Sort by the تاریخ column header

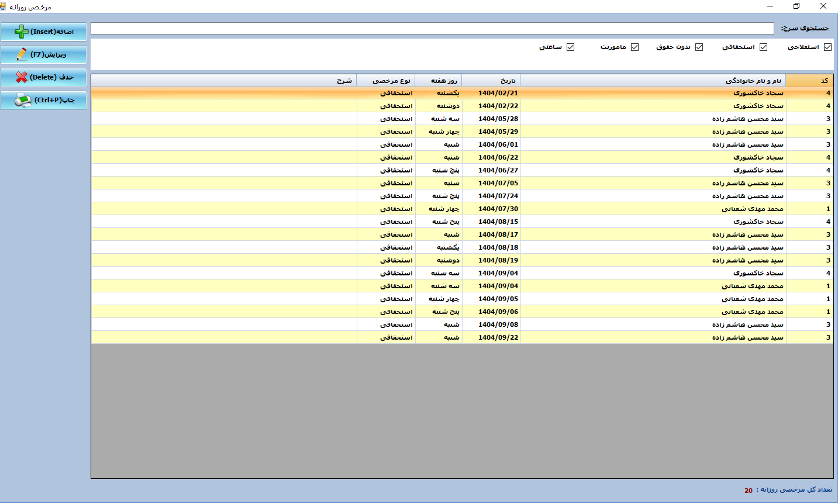pyautogui.click(x=491, y=81)
